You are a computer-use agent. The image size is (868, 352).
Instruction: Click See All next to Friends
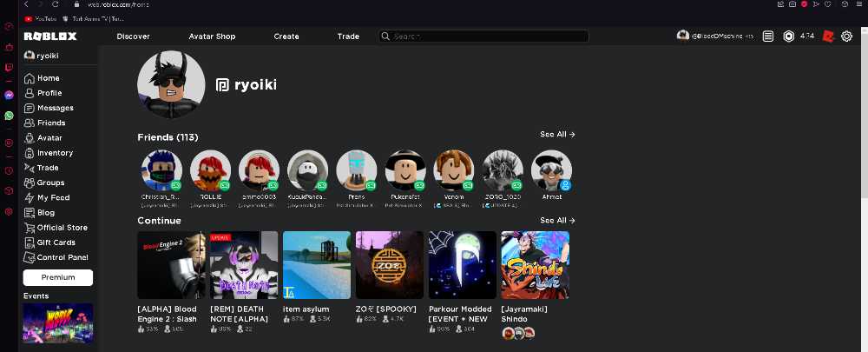[x=557, y=135]
